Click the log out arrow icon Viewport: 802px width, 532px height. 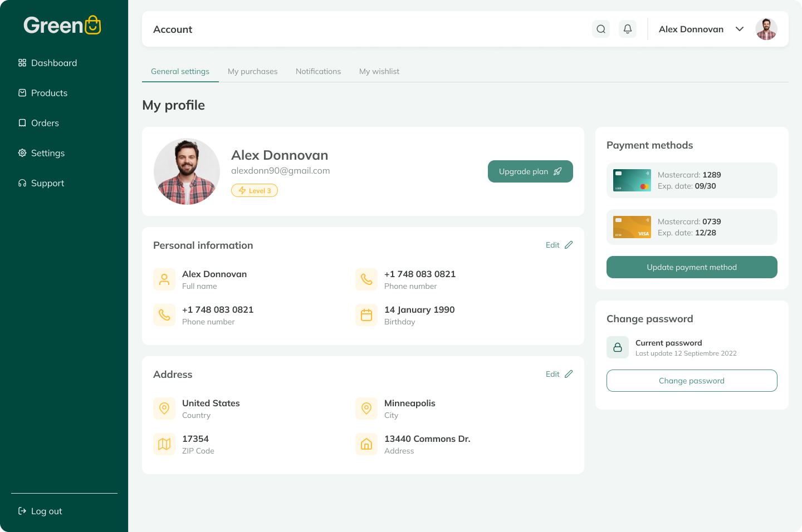[x=22, y=511]
